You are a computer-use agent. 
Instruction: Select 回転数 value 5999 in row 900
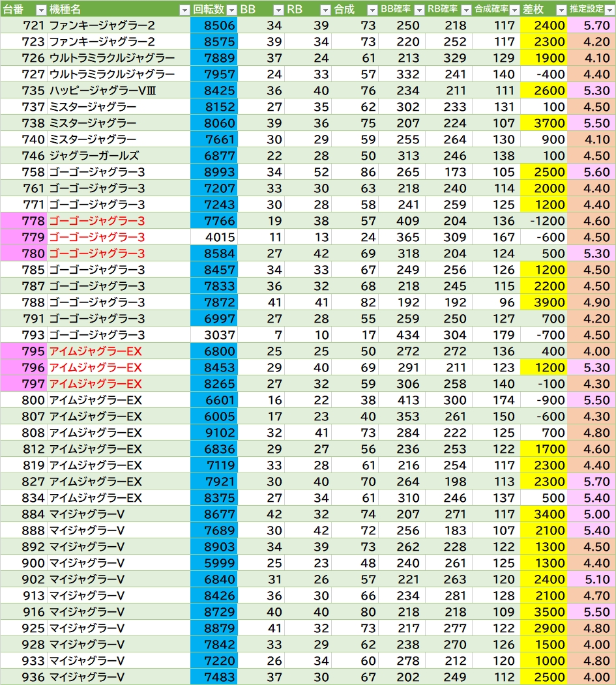[214, 563]
